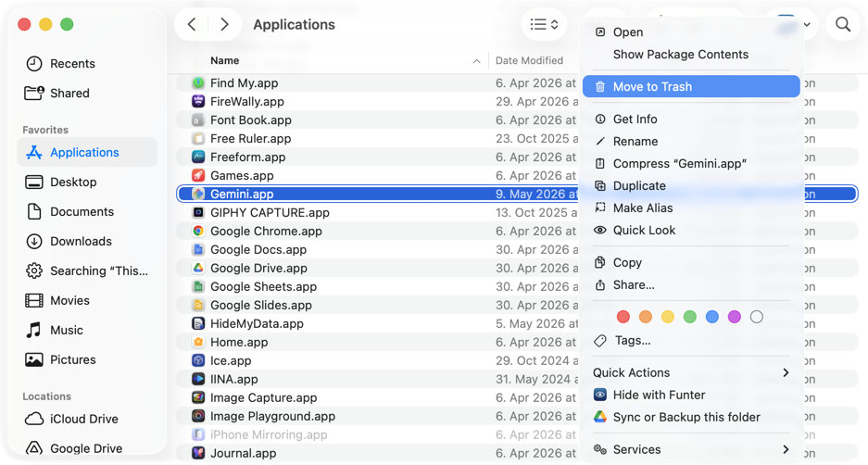Click the Image Capture app icon
Image resolution: width=868 pixels, height=465 pixels.
tap(198, 397)
